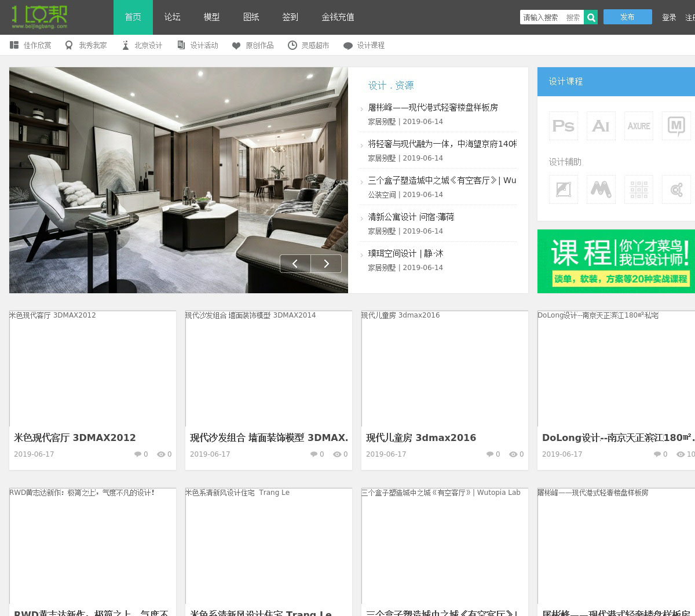The image size is (695, 616).
Task: Open the 模型 navigation tab
Action: pos(211,17)
